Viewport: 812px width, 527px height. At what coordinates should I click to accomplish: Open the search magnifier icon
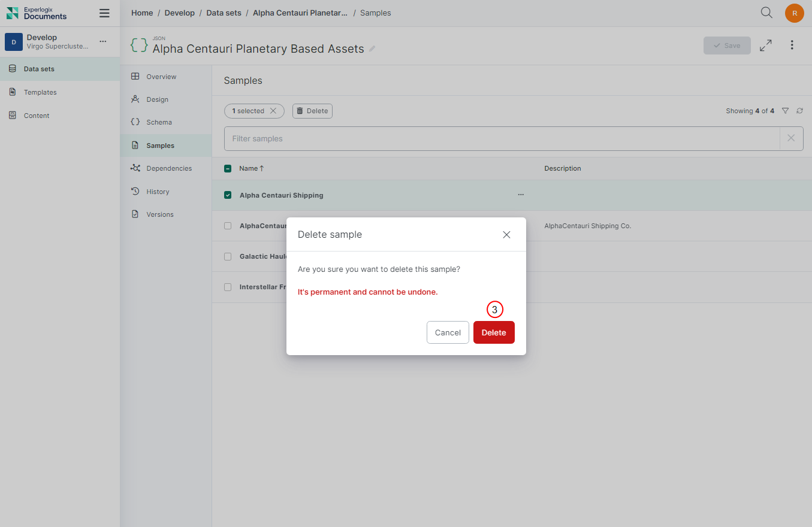[766, 13]
